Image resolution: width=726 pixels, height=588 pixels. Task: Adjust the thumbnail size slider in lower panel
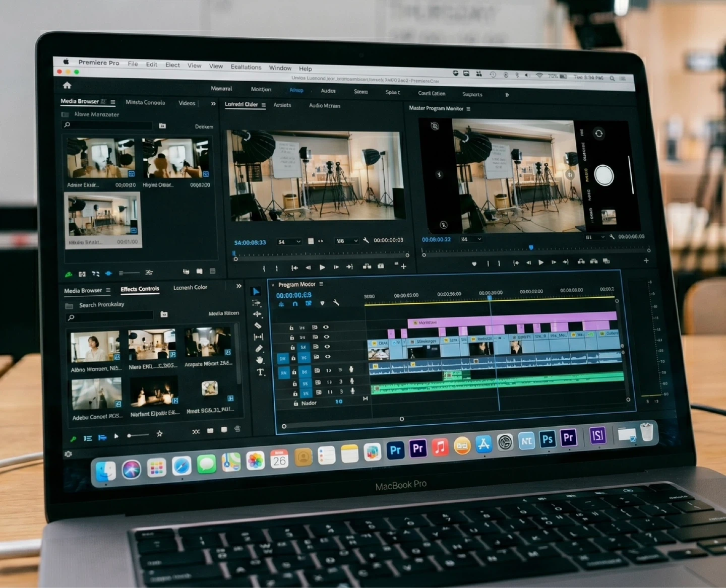click(138, 435)
